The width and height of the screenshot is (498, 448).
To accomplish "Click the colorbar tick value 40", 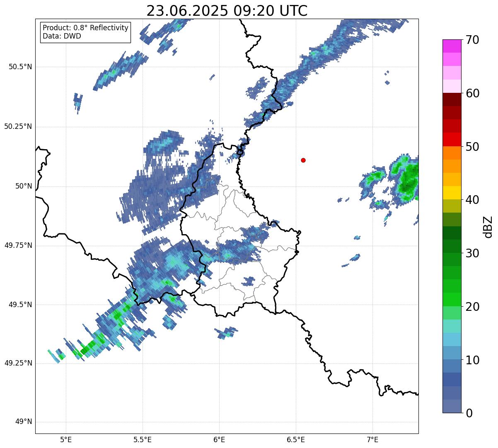I will [x=472, y=200].
